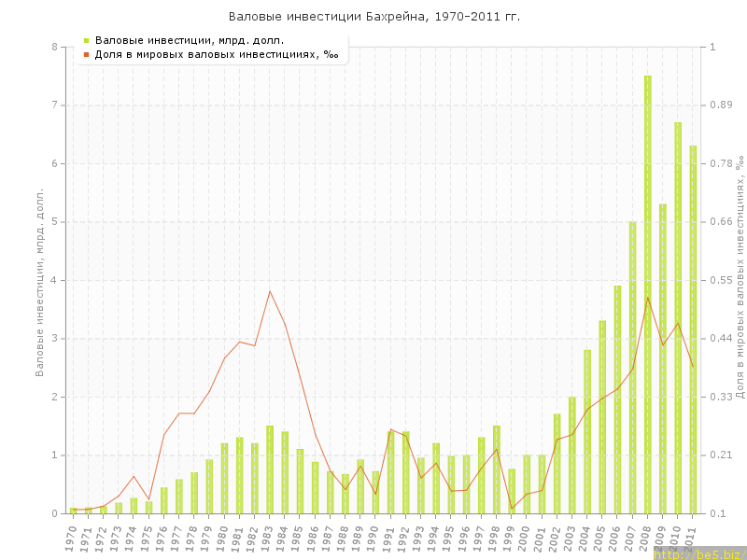Select the green bar for 2007
This screenshot has width=747, height=560.
pyautogui.click(x=632, y=367)
